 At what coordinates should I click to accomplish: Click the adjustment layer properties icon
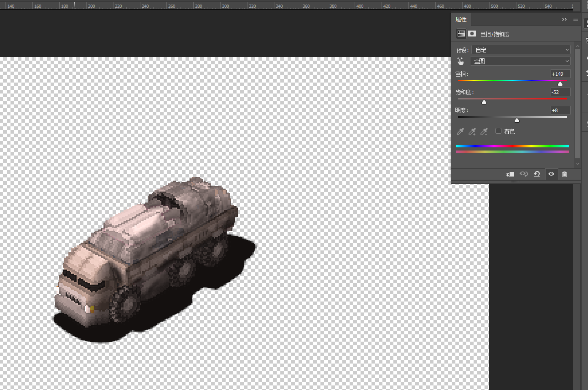tap(461, 34)
